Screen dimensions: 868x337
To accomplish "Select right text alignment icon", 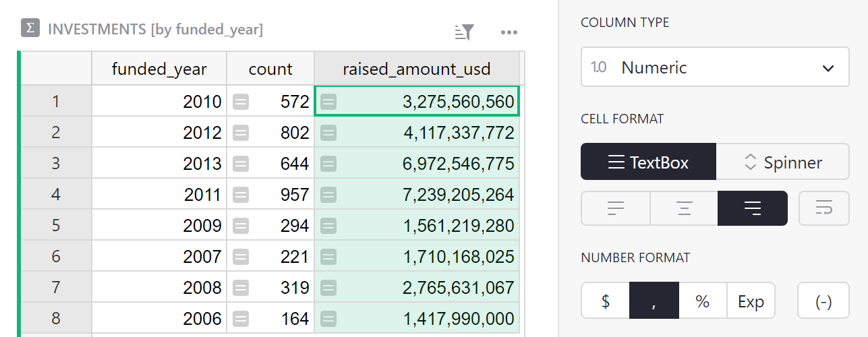I will tap(752, 208).
